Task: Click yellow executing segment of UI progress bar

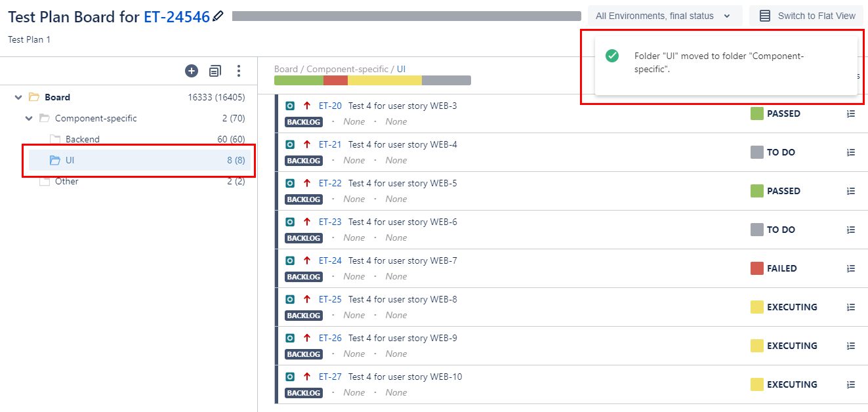Action: coord(384,80)
